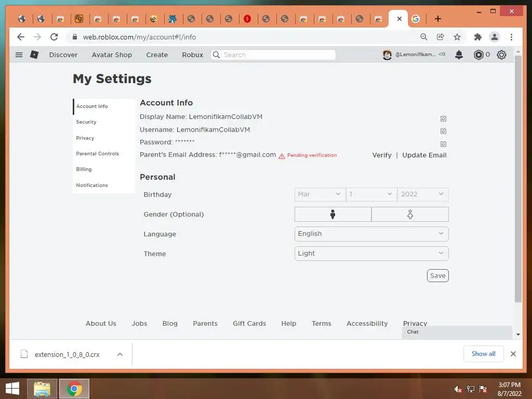Switch to the Google tab
Viewport: 532px width, 399px height.
pyautogui.click(x=416, y=19)
